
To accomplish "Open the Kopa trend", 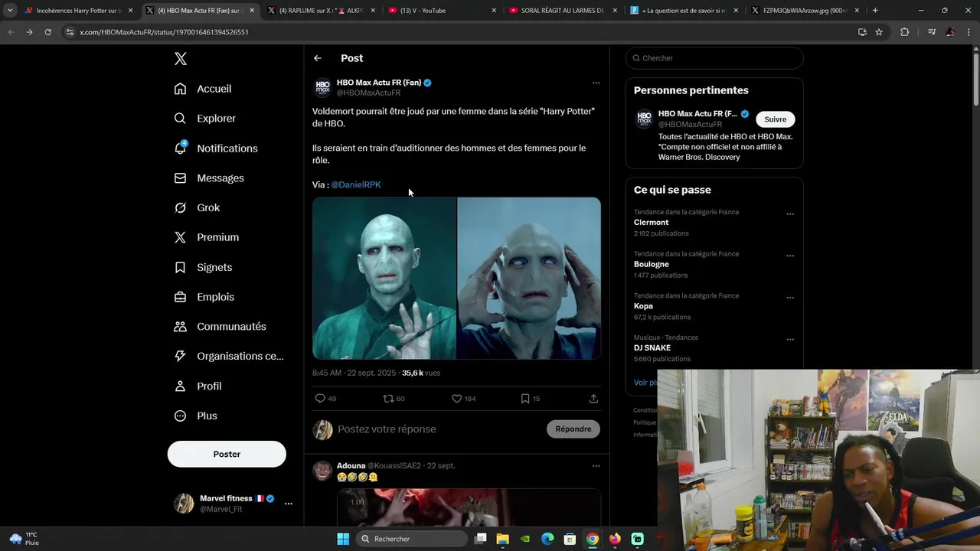I will [643, 306].
